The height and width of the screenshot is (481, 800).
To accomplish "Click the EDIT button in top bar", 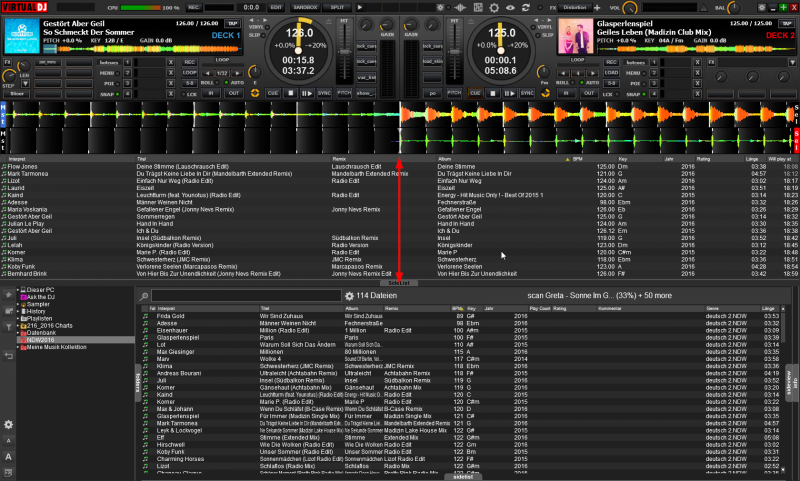I will tap(276, 8).
